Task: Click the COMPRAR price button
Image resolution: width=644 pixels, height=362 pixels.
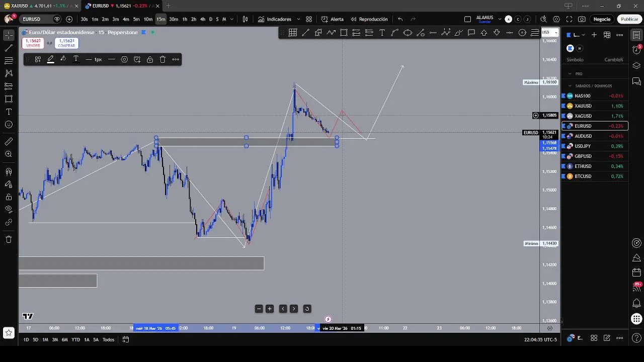Action: tap(66, 43)
